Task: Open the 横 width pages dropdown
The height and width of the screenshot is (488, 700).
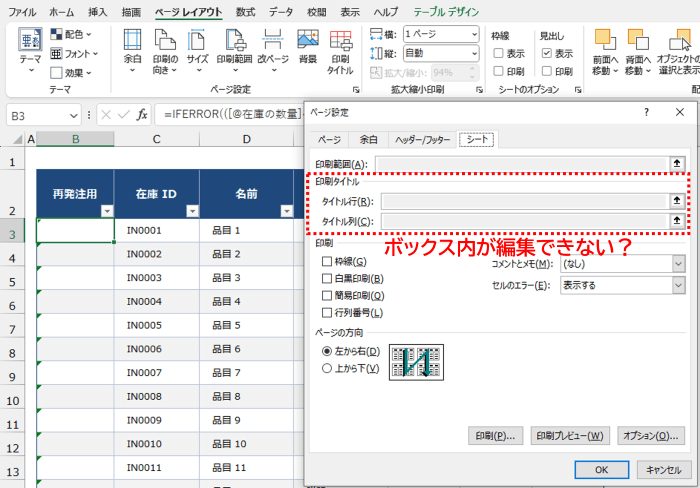Action: [474, 34]
